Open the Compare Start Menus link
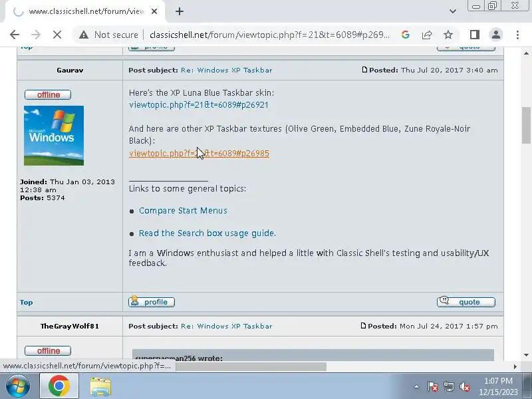532x399 pixels. (183, 211)
